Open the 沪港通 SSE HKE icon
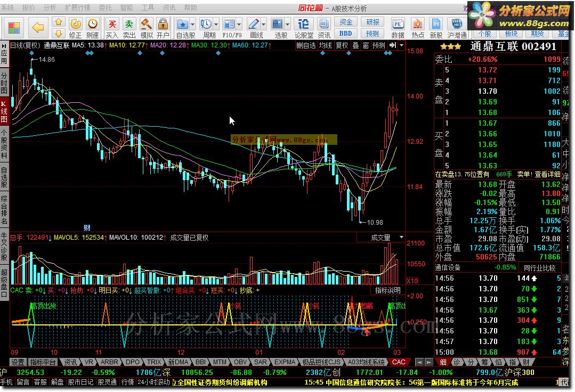The image size is (575, 392). pyautogui.click(x=457, y=24)
